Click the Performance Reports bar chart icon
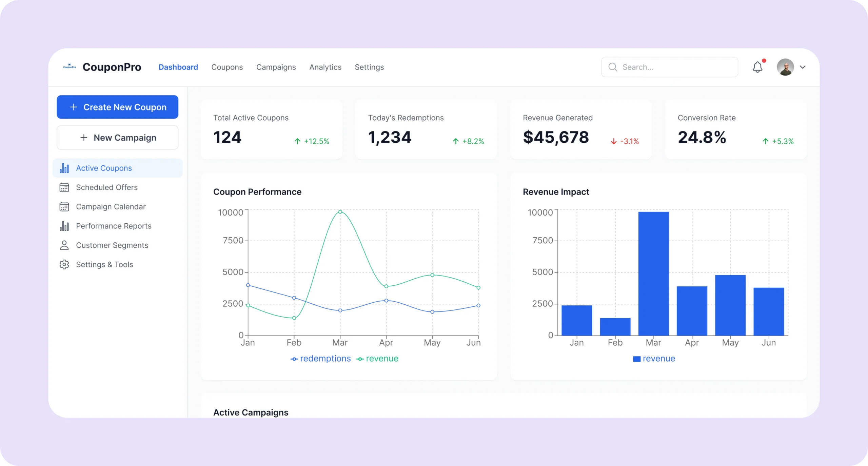The height and width of the screenshot is (466, 868). (x=64, y=226)
